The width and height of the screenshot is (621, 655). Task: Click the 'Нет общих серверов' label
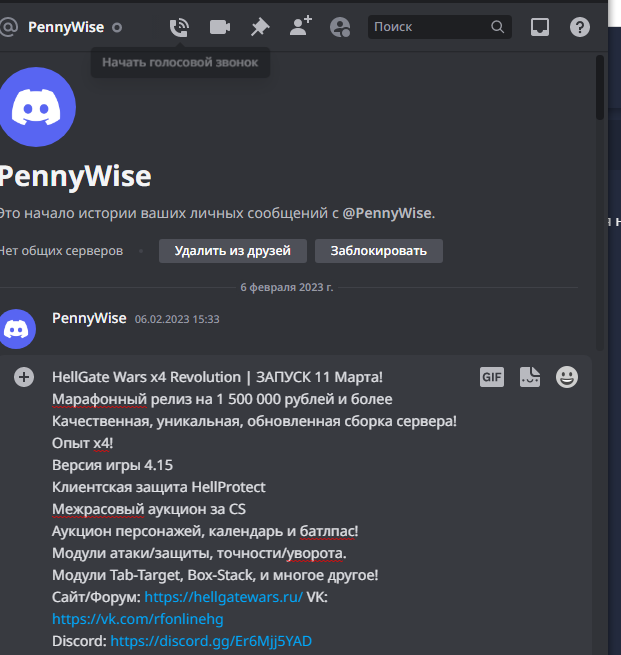(x=61, y=251)
